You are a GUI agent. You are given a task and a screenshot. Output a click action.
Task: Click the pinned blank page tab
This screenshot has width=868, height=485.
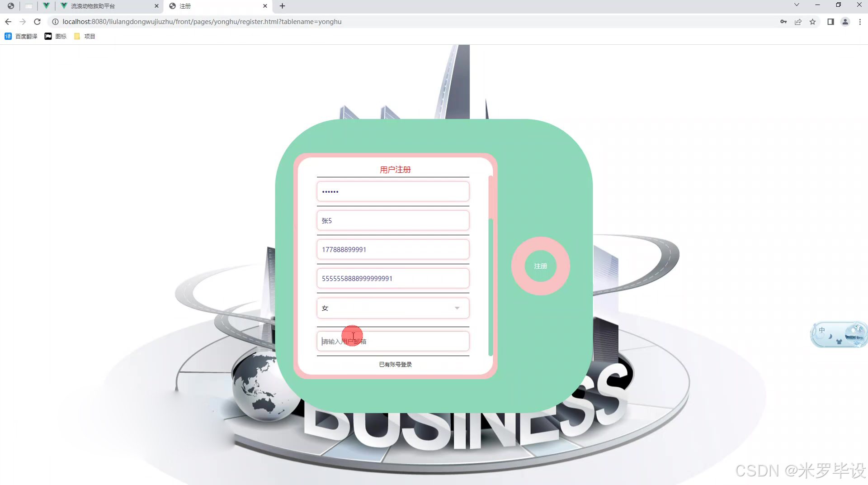point(28,6)
